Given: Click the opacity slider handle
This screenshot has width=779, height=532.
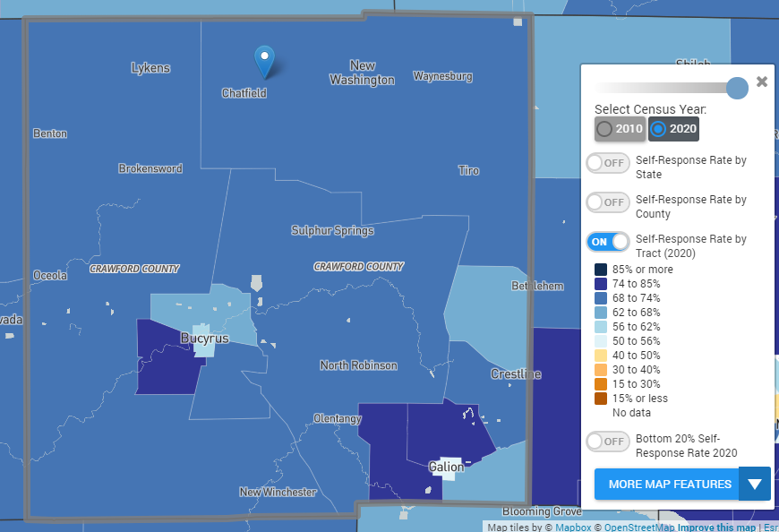Looking at the screenshot, I should point(737,87).
